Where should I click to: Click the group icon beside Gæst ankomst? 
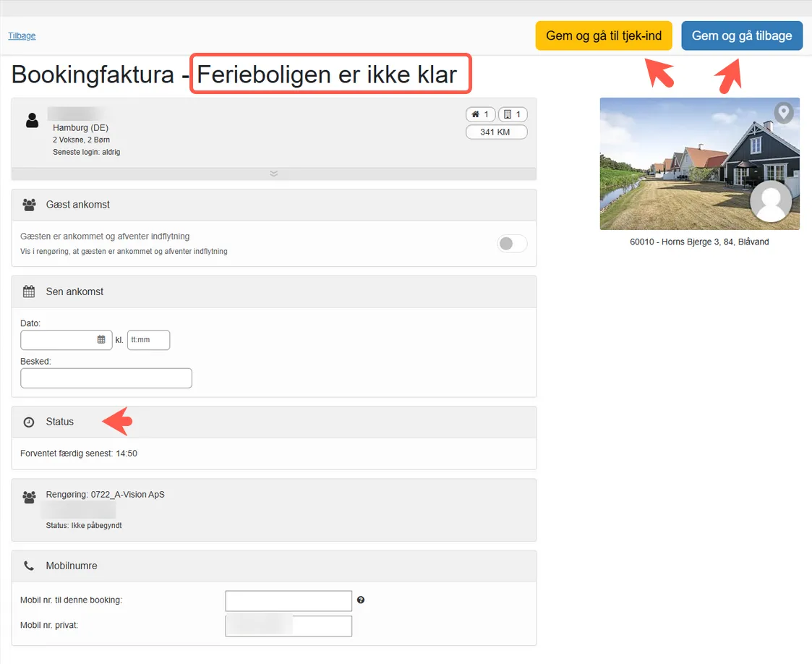coord(29,204)
